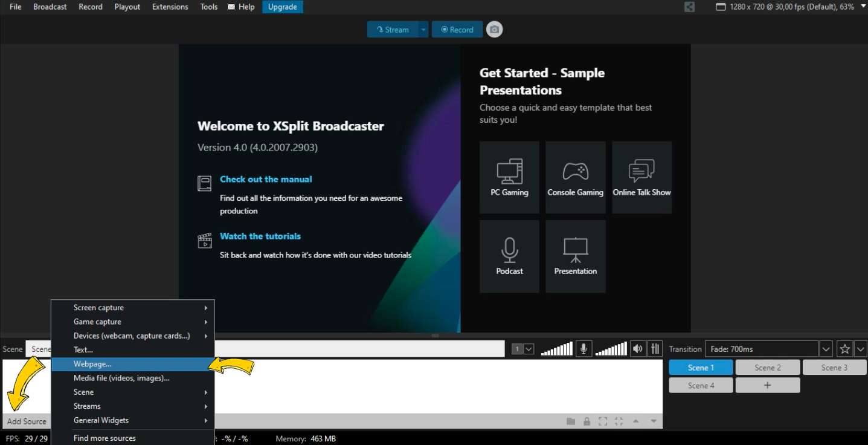Click the share icon in top bar
This screenshot has width=868, height=445.
click(689, 7)
